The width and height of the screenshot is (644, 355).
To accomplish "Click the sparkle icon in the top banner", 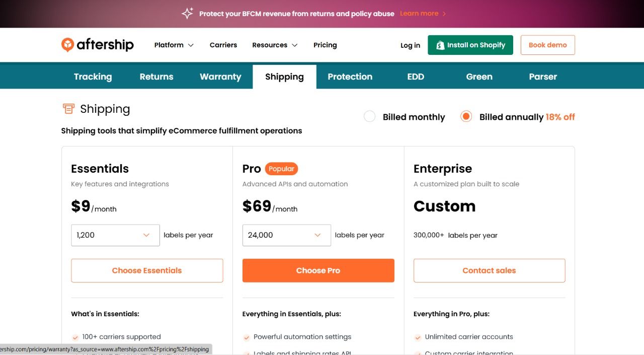I will [187, 13].
